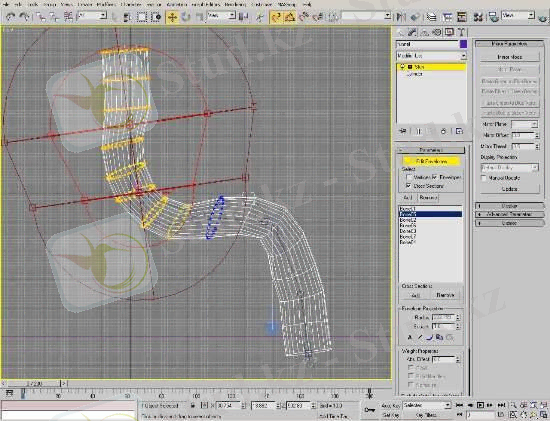Switch to the Motion command panel tab
This screenshot has width=550, height=421.
(x=437, y=33)
